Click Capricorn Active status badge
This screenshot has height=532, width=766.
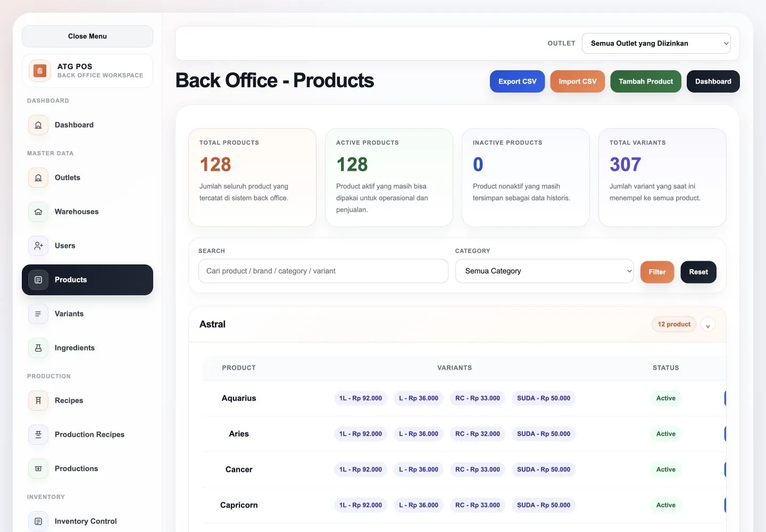tap(665, 505)
